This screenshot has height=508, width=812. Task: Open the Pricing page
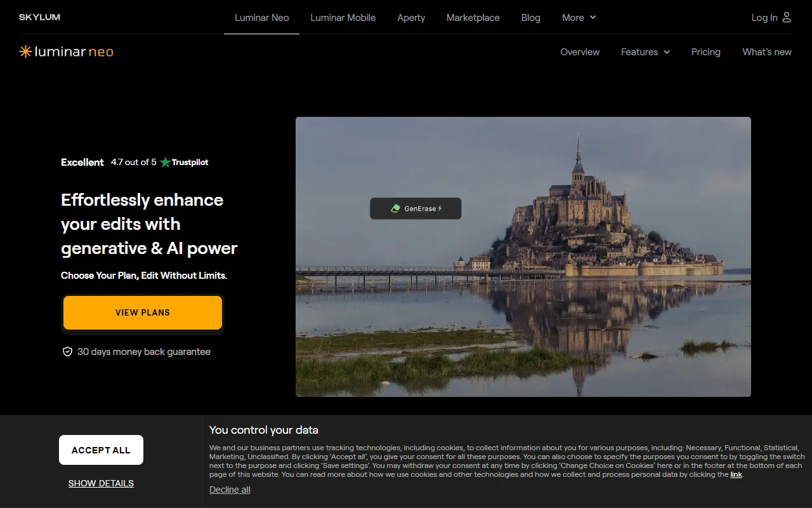tap(705, 52)
